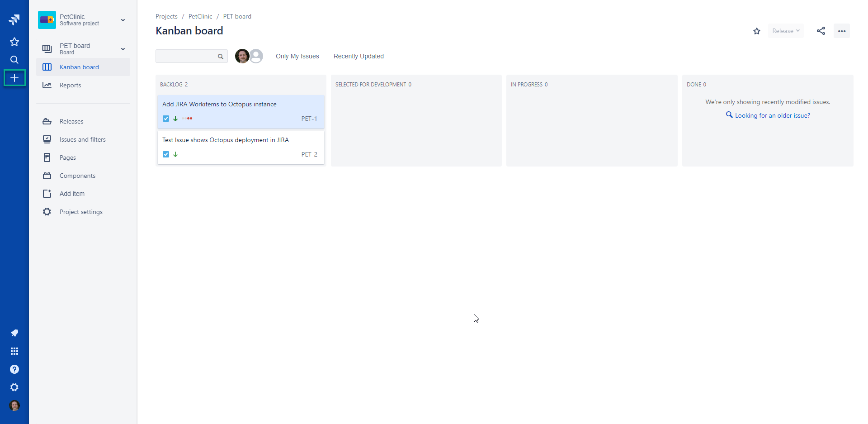Open the global search magnifier icon
Viewport: 868px width, 424px height.
pyautogui.click(x=14, y=60)
